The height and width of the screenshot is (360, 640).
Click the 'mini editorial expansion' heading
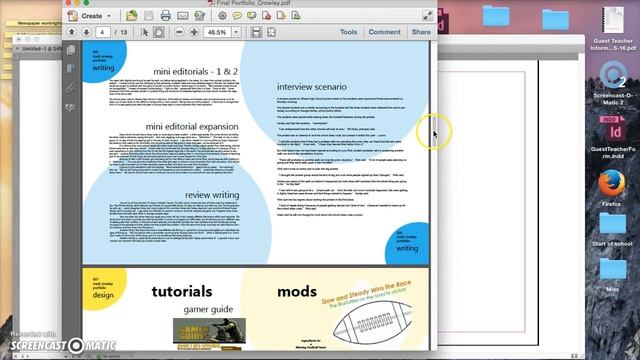(x=192, y=127)
